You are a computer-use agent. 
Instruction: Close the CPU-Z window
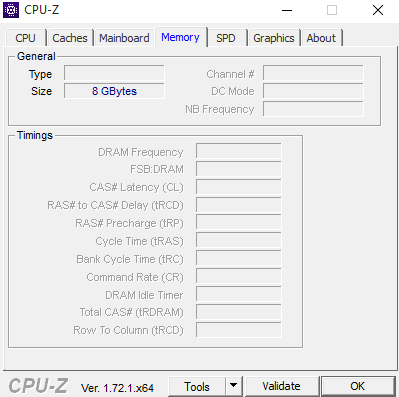(378, 10)
